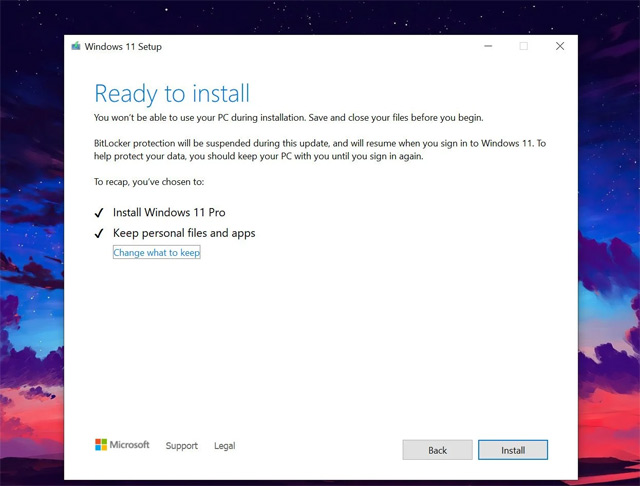Viewport: 640px width, 486px height.
Task: Click the Windows 11 Setup title bar icon
Action: coord(76,46)
